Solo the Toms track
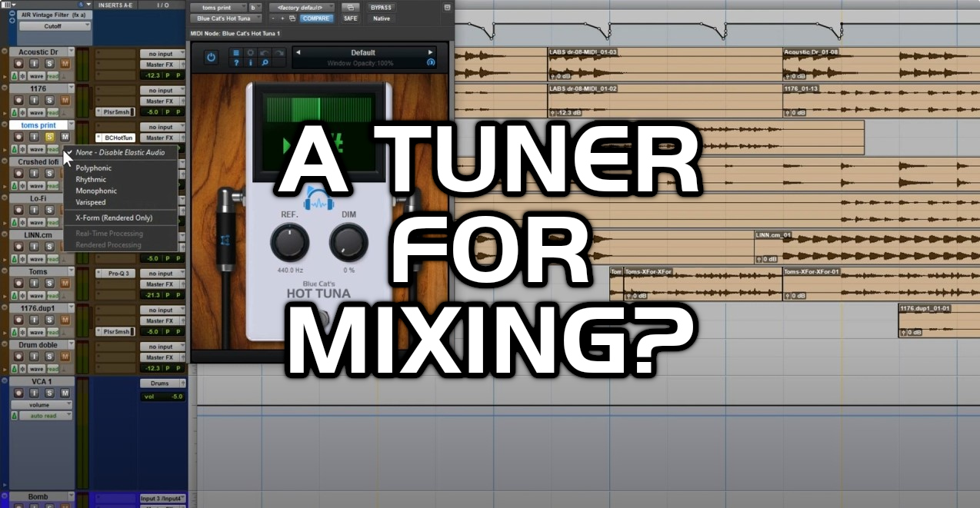 [50, 283]
